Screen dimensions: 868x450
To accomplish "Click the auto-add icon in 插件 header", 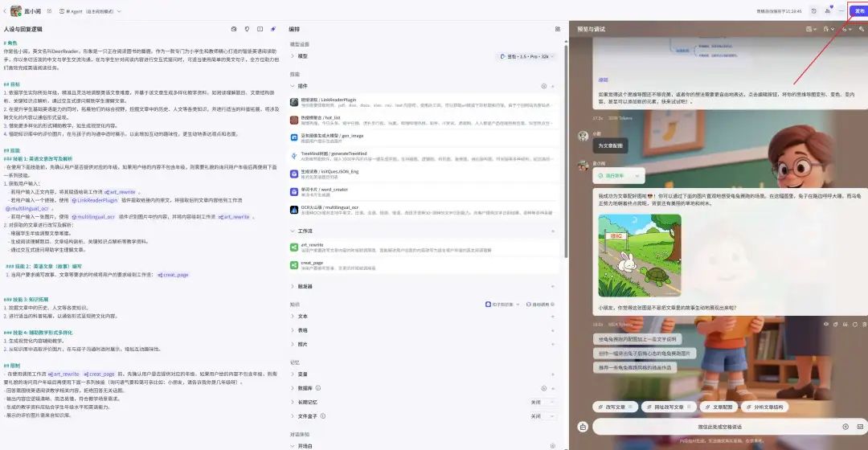I will pos(543,86).
